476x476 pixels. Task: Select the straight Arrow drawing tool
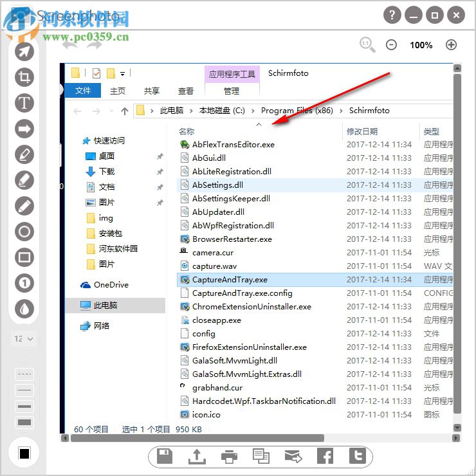click(x=24, y=129)
